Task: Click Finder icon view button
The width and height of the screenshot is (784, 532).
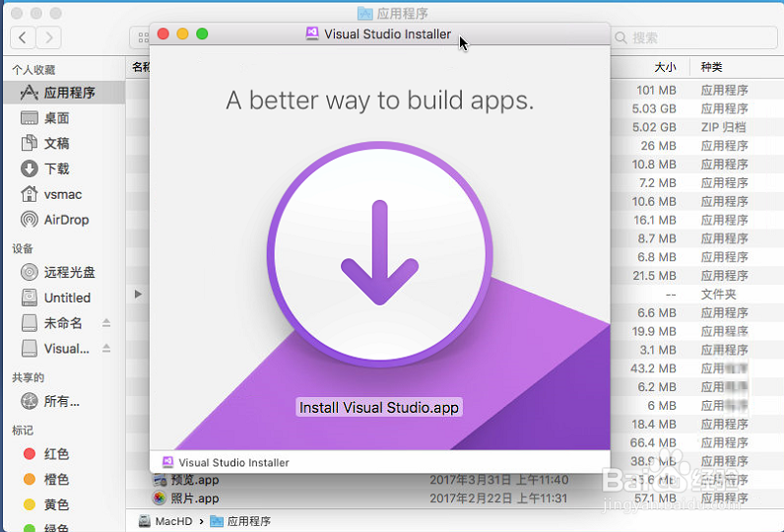Action: [x=143, y=37]
